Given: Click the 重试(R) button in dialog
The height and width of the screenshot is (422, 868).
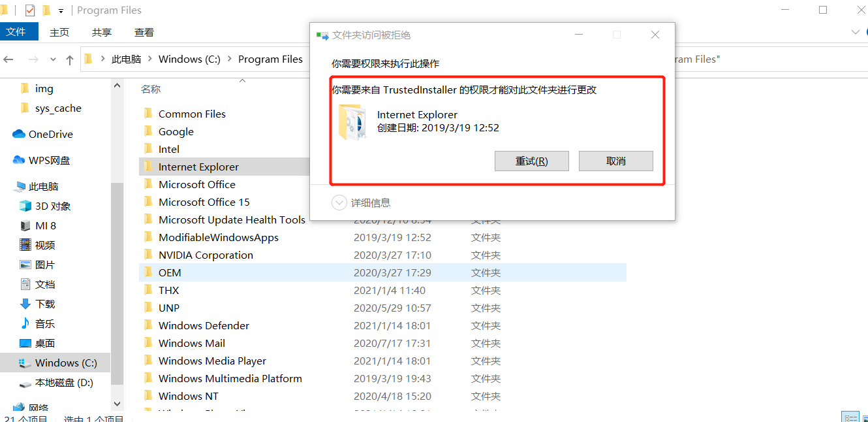Looking at the screenshot, I should tap(532, 161).
